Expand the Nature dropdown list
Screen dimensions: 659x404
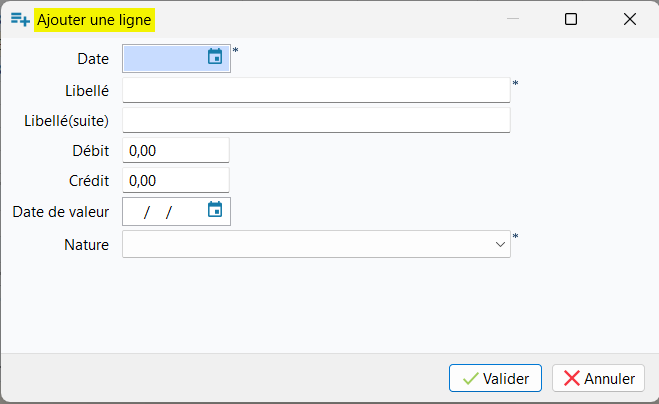(x=500, y=244)
